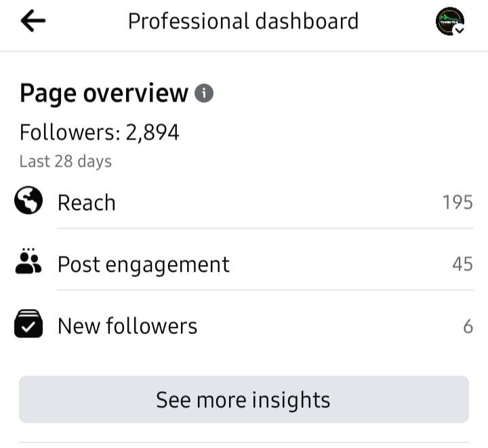488x448 pixels.
Task: Open the New followers label
Action: 127,326
